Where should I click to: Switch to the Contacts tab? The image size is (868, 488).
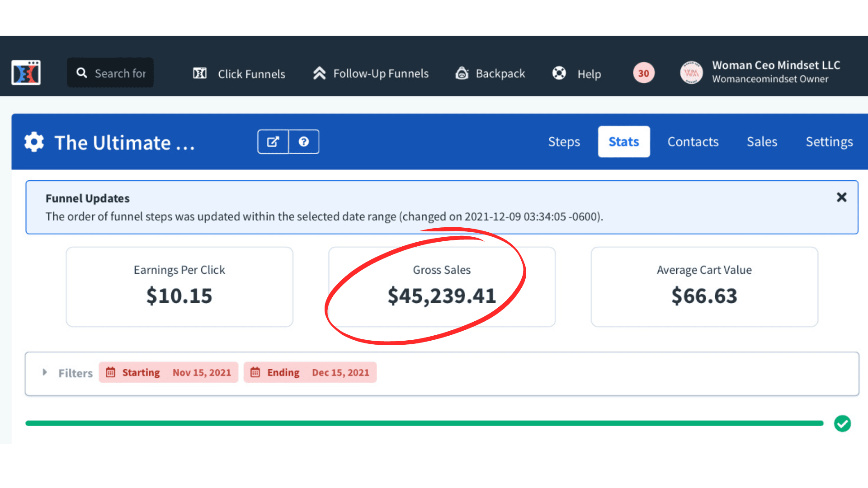693,142
